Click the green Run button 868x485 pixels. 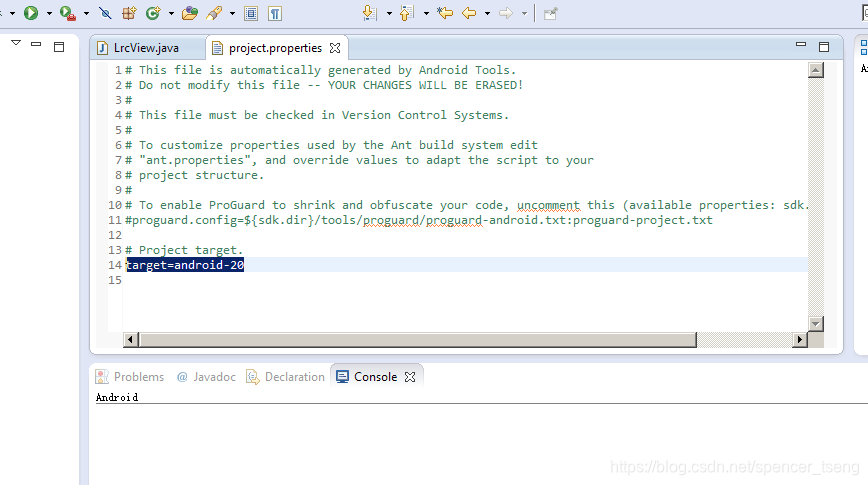[x=31, y=13]
